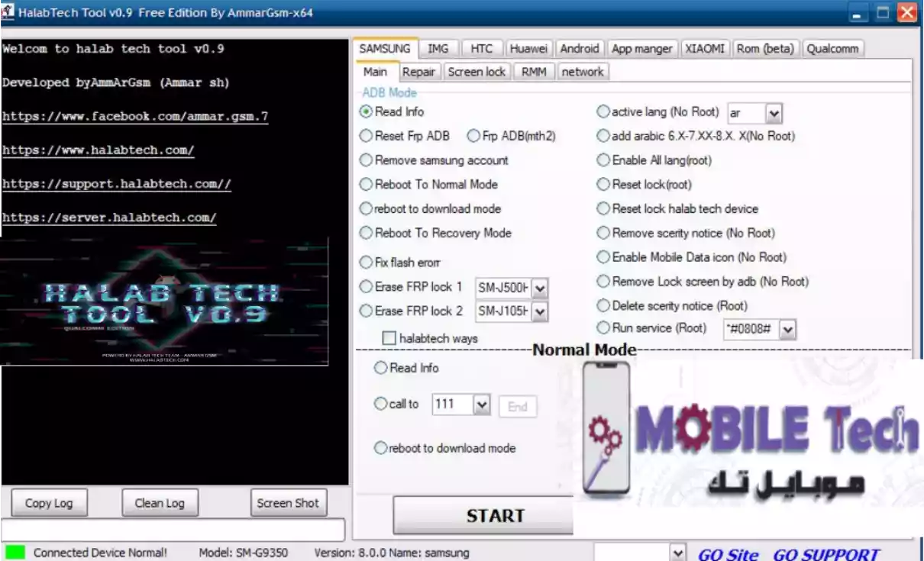Viewport: 924px width, 561px height.
Task: Select Erase FRP lock 1 radio
Action: pyautogui.click(x=412, y=287)
